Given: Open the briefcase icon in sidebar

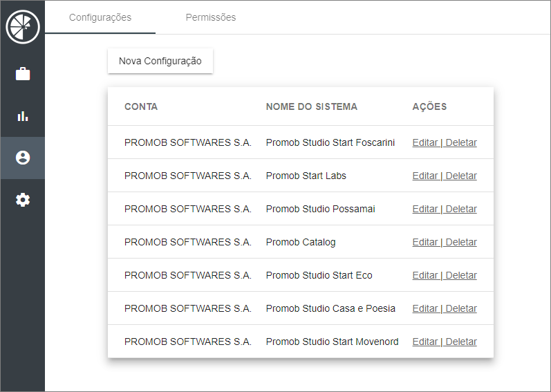Looking at the screenshot, I should 23,74.
